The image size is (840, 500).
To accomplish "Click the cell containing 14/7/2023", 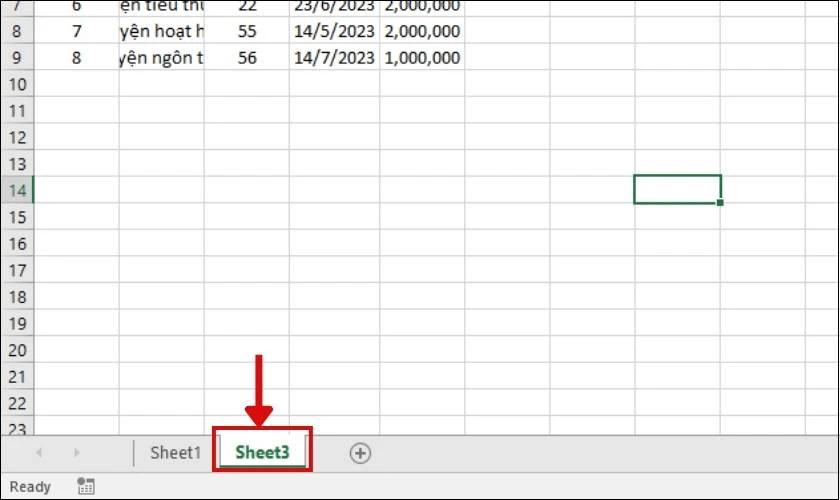I will pyautogui.click(x=334, y=57).
